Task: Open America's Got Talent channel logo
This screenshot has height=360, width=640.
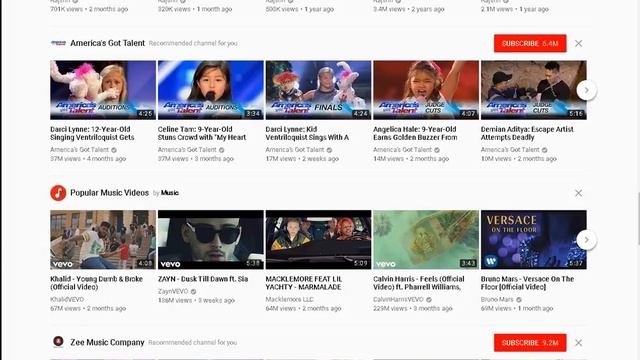Action: pos(58,43)
